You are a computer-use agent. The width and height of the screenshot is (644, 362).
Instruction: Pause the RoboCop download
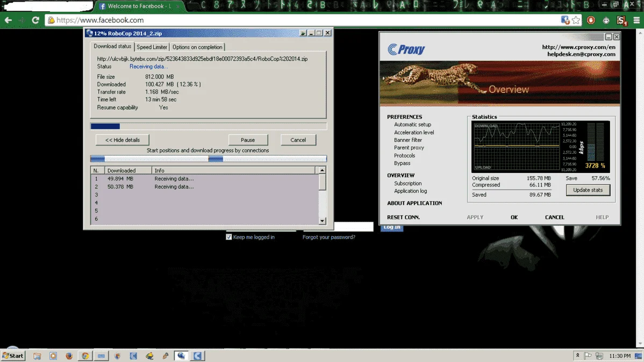click(x=248, y=140)
